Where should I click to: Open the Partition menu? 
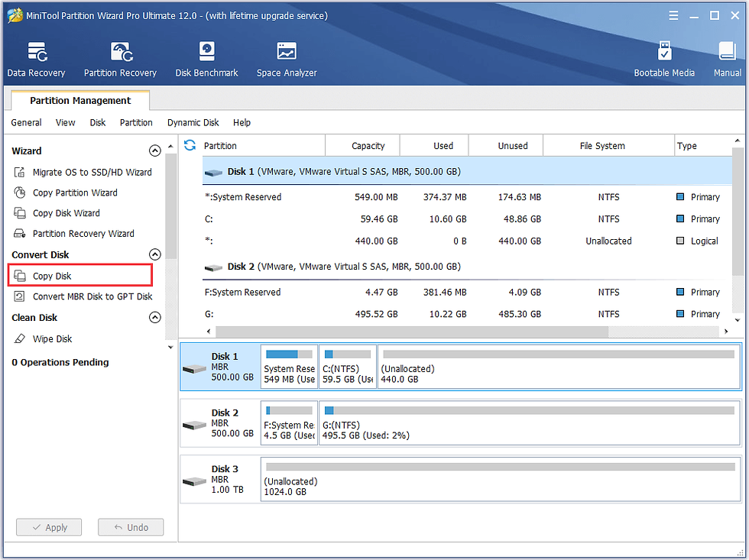(136, 123)
